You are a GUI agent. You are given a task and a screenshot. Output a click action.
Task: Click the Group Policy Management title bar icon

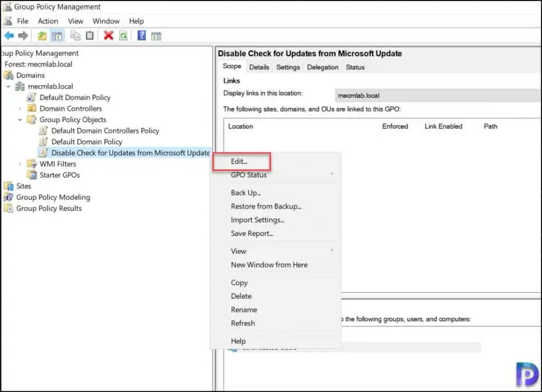coord(7,6)
